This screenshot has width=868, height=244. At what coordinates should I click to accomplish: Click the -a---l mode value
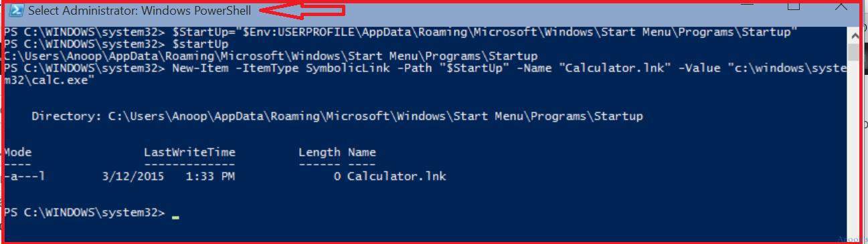click(x=25, y=176)
